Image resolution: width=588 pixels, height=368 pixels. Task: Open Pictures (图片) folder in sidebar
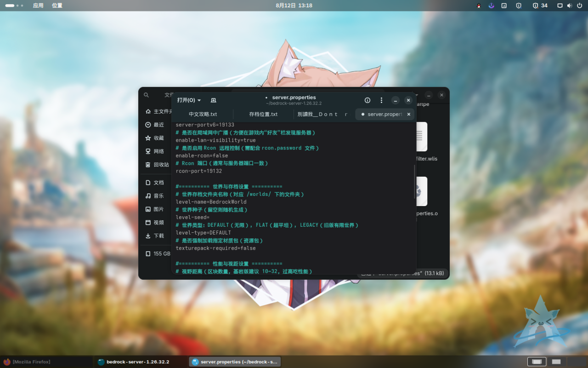tap(155, 209)
